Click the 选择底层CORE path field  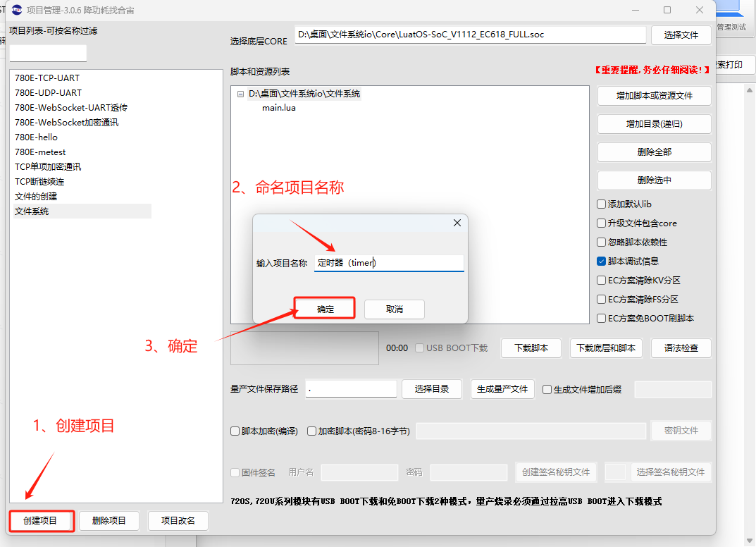(x=470, y=35)
